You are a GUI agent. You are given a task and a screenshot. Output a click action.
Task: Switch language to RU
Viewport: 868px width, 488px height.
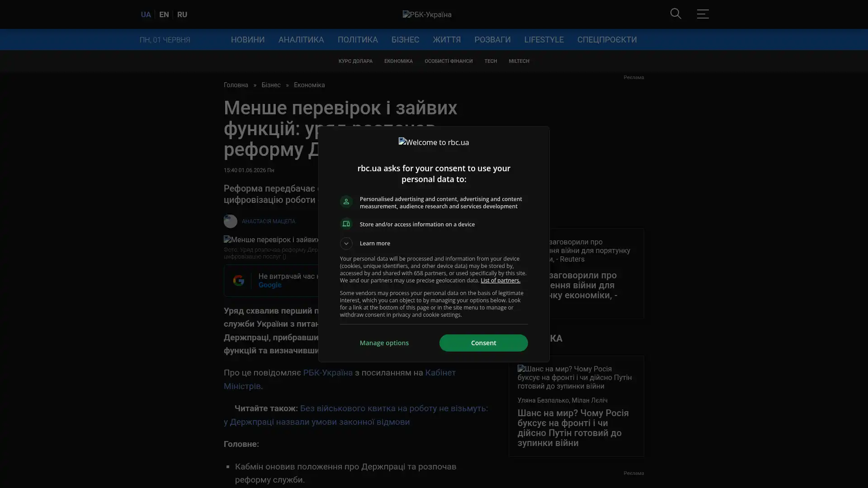point(182,14)
